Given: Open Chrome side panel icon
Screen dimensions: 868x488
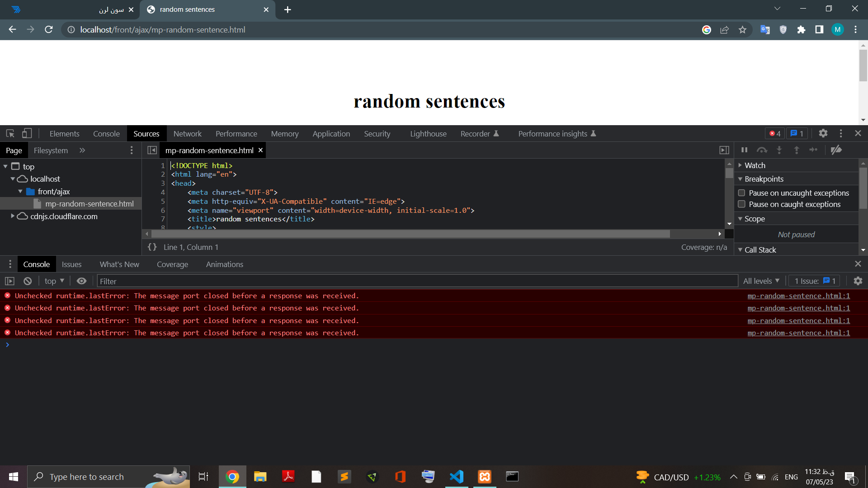Looking at the screenshot, I should click(819, 30).
